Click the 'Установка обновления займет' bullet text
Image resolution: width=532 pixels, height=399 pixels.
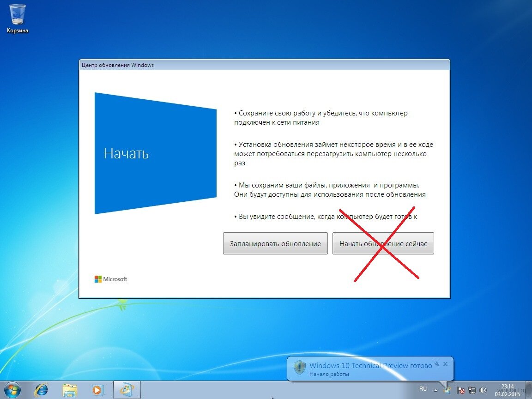[x=333, y=154]
